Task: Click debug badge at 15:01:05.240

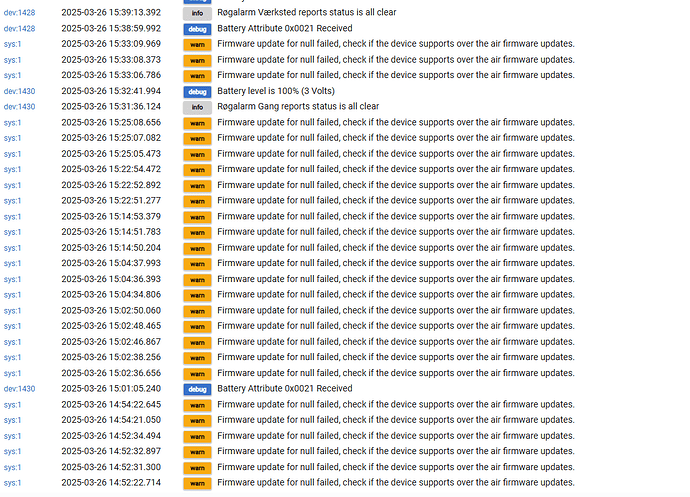Action: click(x=197, y=389)
